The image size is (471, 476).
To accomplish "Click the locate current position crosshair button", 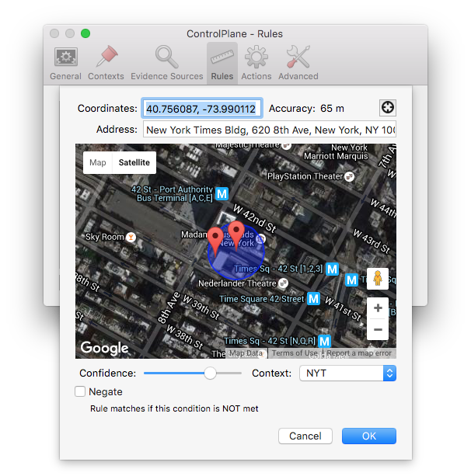I will 387,109.
